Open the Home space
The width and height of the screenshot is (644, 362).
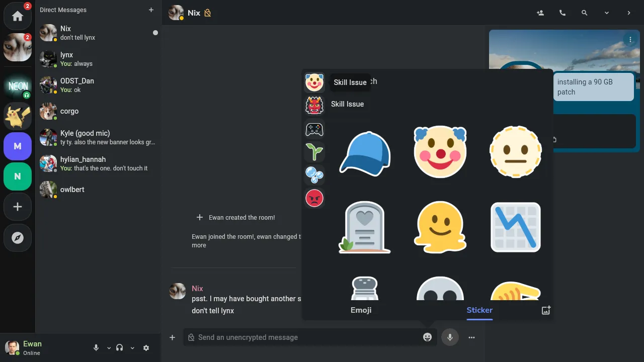(x=18, y=16)
